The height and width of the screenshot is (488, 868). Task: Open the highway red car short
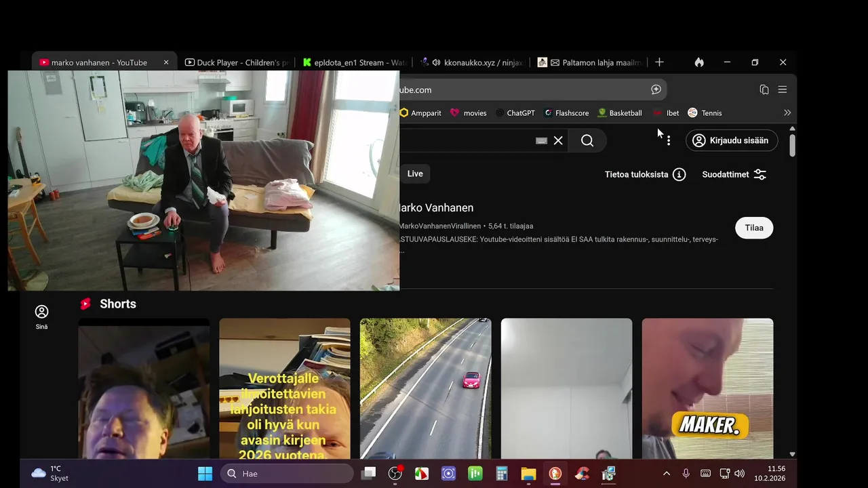coord(426,388)
